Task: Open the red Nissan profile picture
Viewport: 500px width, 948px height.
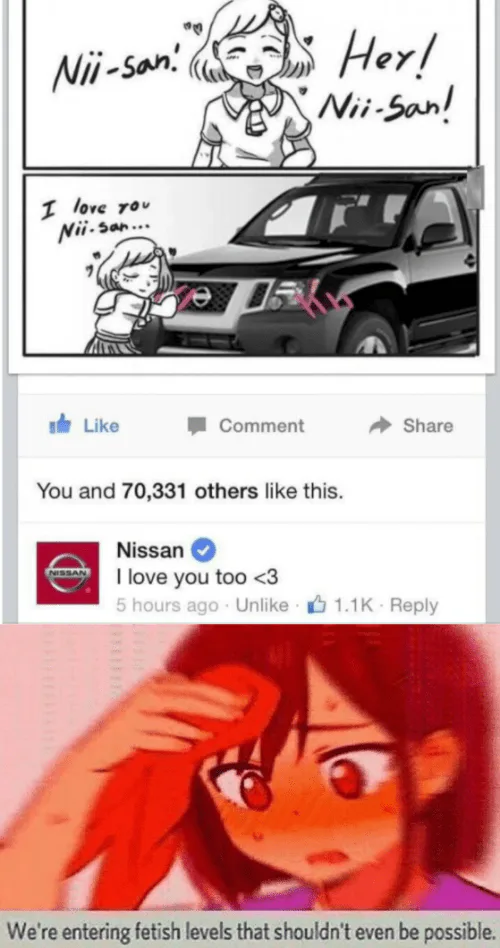Action: (x=67, y=573)
